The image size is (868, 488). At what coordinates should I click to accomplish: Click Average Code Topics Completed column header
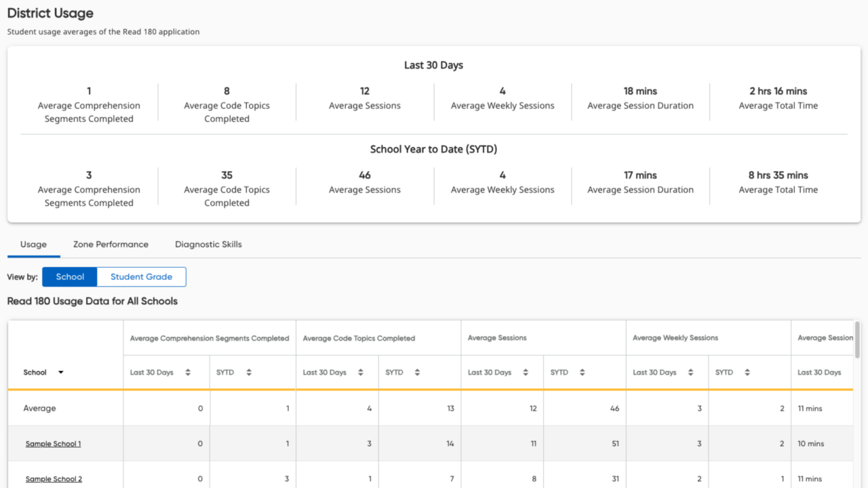point(359,338)
